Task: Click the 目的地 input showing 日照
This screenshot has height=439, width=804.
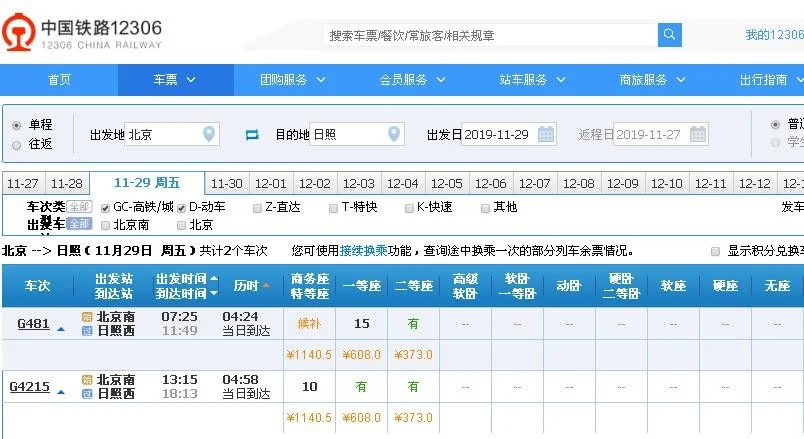Action: (357, 134)
